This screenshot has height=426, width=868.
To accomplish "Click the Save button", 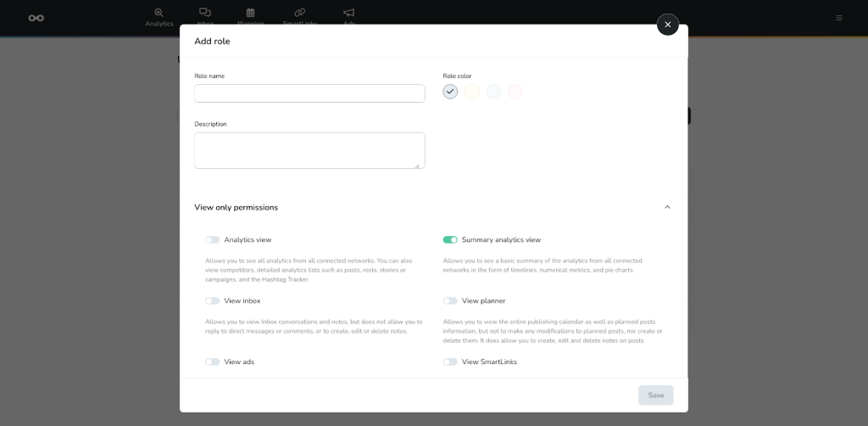I will coord(655,395).
